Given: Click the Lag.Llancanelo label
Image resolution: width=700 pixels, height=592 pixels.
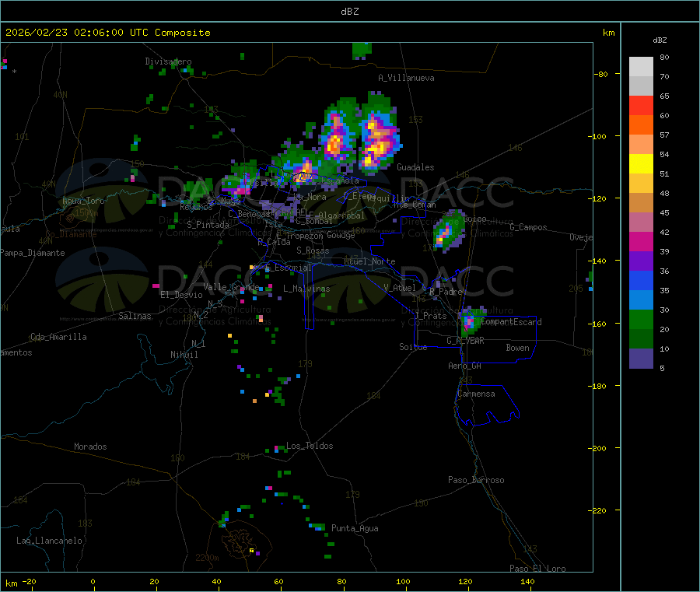Looking at the screenshot, I should [x=50, y=541].
